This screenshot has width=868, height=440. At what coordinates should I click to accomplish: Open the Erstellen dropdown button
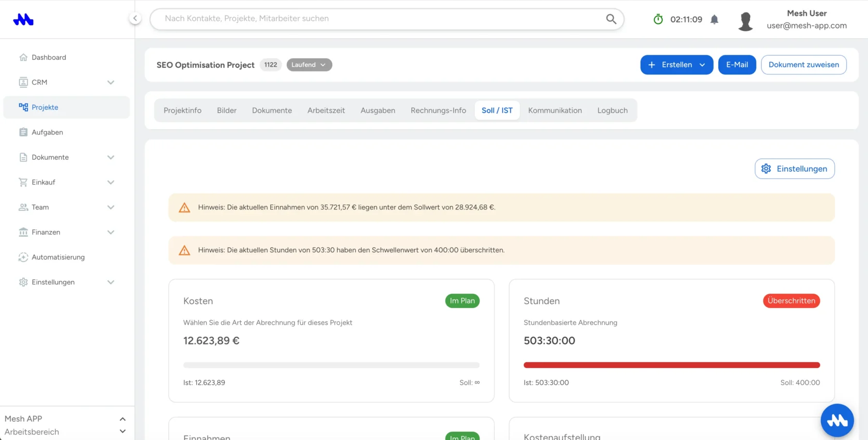677,65
